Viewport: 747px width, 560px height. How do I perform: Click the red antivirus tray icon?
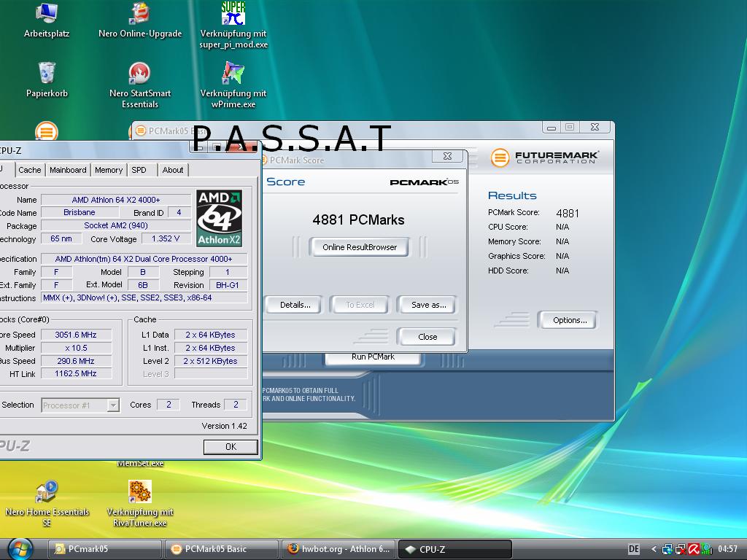click(694, 549)
